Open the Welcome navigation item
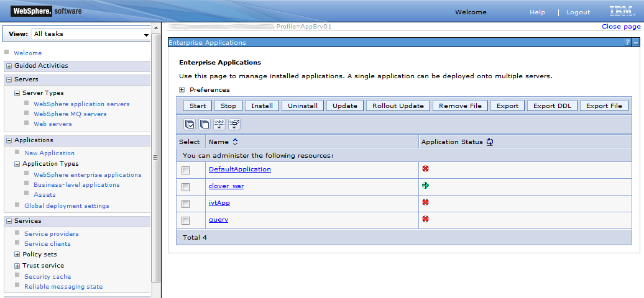The height and width of the screenshot is (298, 644). point(27,53)
